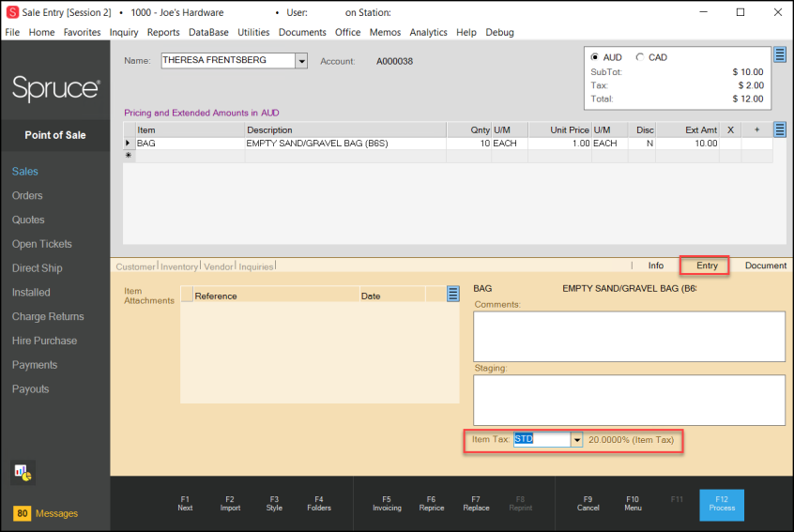Open the Favorites menu
Image resolution: width=794 pixels, height=532 pixels.
(82, 33)
